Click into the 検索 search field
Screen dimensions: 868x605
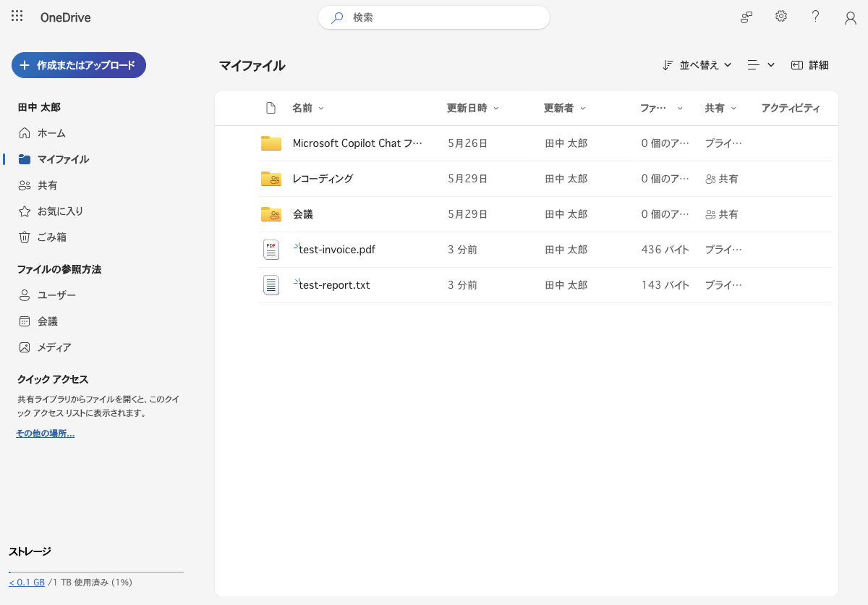pos(434,17)
